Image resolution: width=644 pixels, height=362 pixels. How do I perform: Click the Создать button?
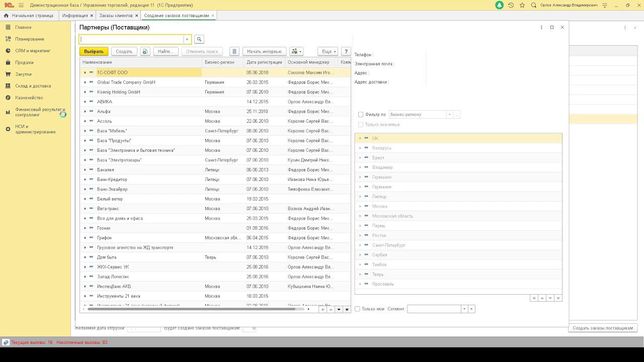[x=124, y=51]
